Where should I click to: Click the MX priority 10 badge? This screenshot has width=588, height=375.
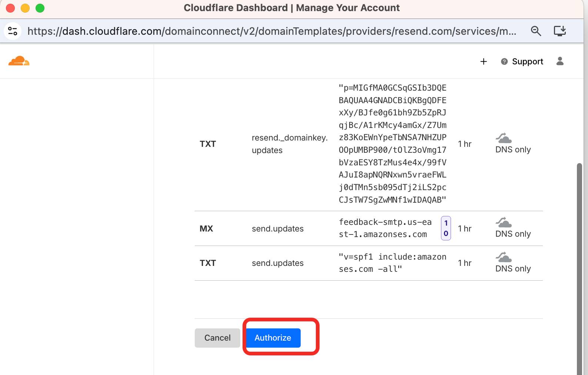tap(446, 228)
